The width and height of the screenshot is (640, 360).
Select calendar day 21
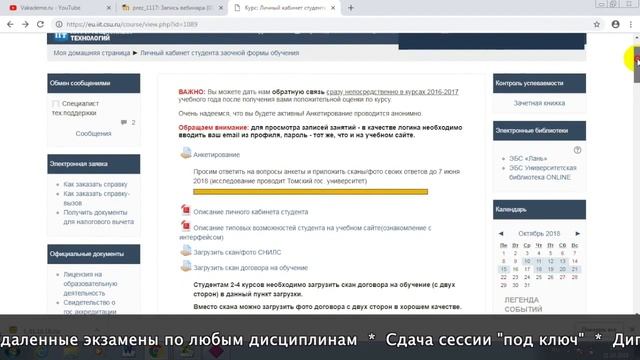coord(575,269)
